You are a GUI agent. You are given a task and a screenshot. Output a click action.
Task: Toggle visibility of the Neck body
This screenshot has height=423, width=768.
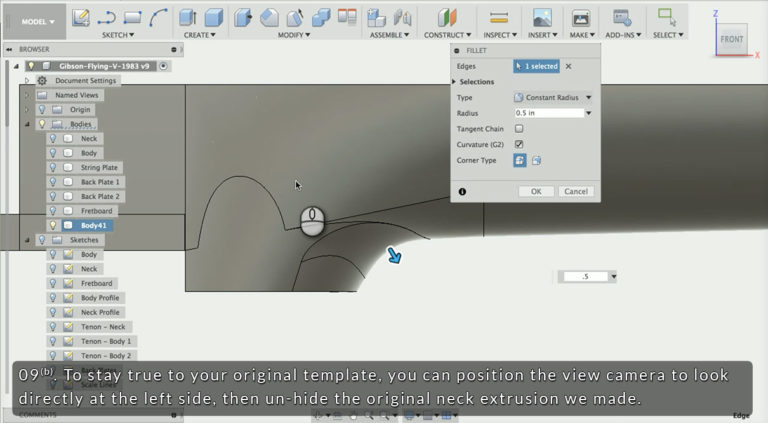(52, 138)
